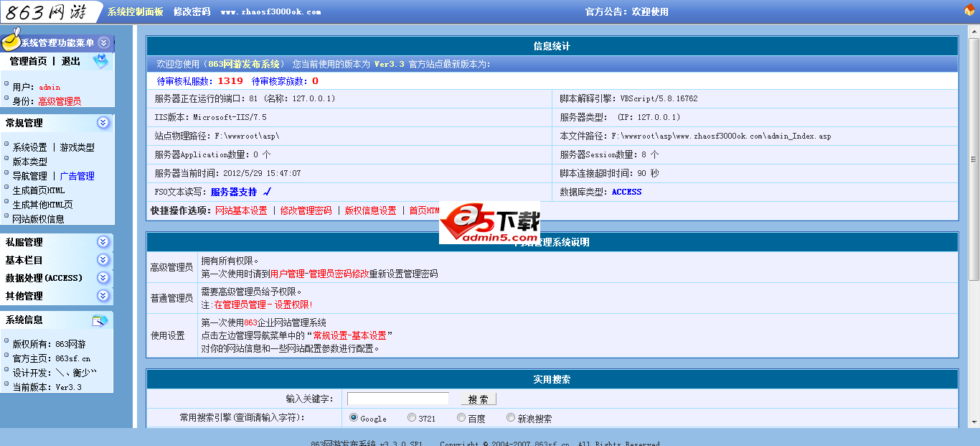Log out via 退出
Image resolution: width=980 pixels, height=446 pixels.
coord(71,62)
